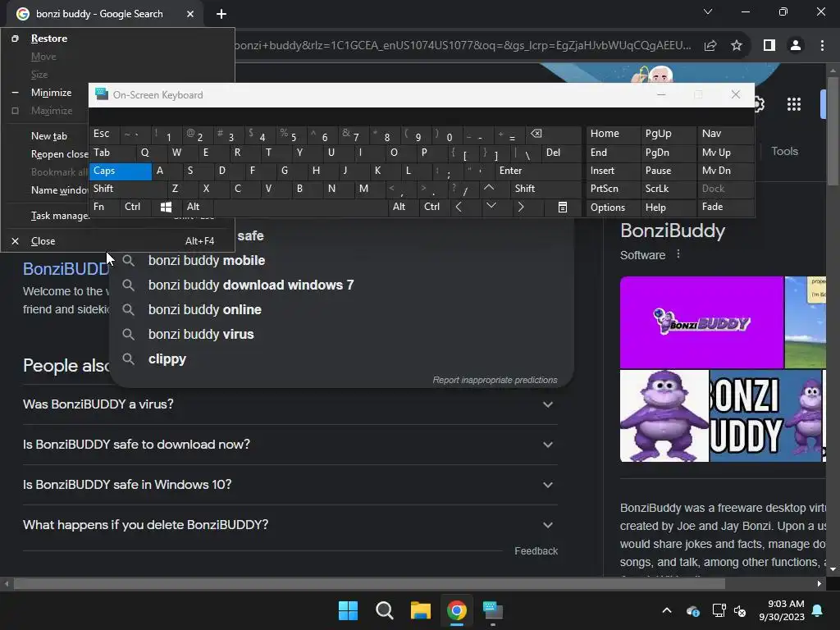
Task: Click horizontal scrollbar at page bottom
Action: (369, 584)
